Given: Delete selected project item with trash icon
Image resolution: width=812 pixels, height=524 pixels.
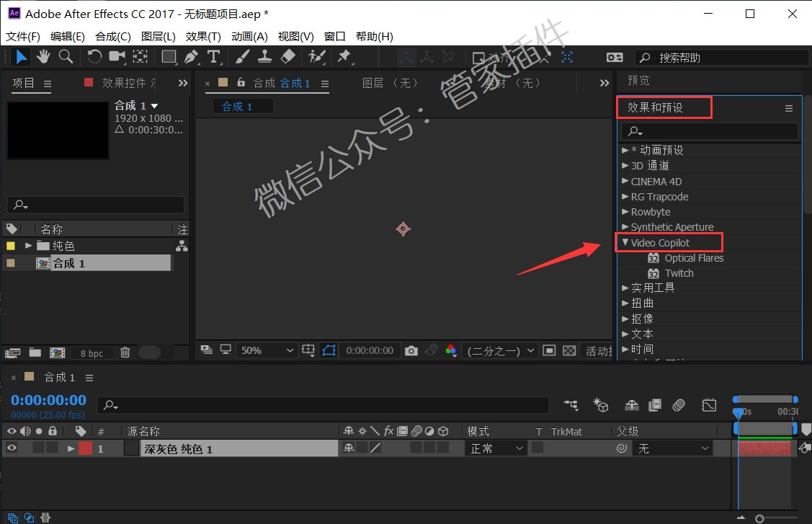Looking at the screenshot, I should point(125,352).
